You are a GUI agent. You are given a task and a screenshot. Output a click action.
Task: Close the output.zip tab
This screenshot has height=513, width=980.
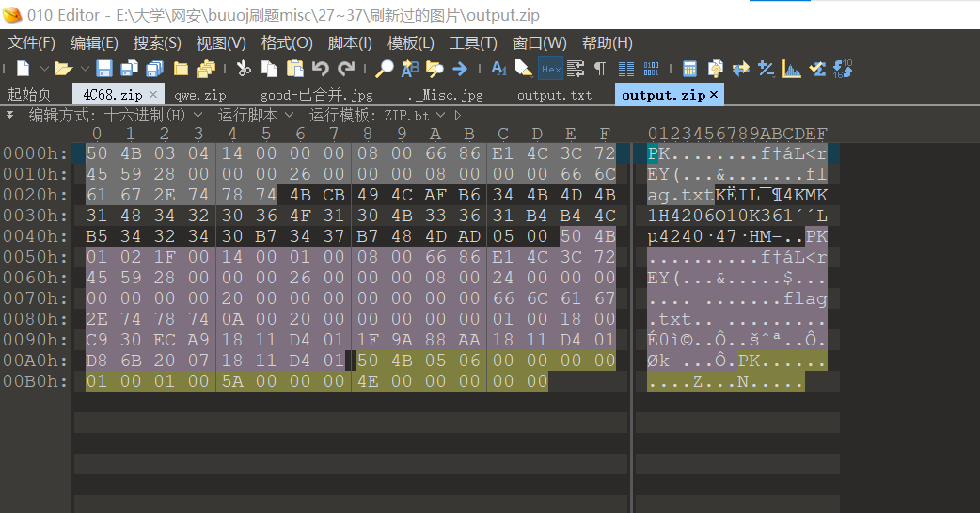click(x=714, y=94)
